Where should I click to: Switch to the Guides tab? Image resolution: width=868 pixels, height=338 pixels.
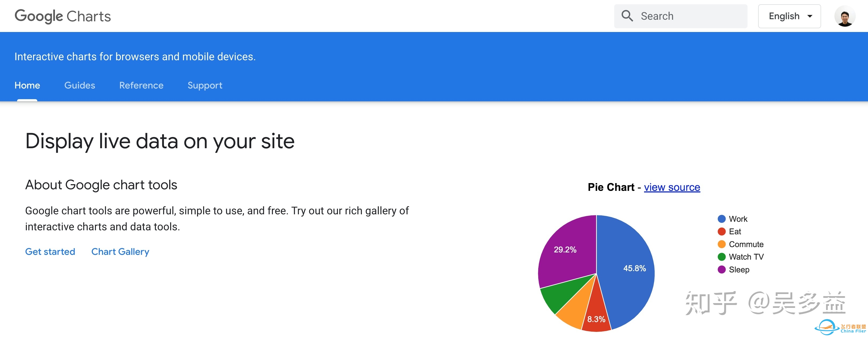(79, 85)
